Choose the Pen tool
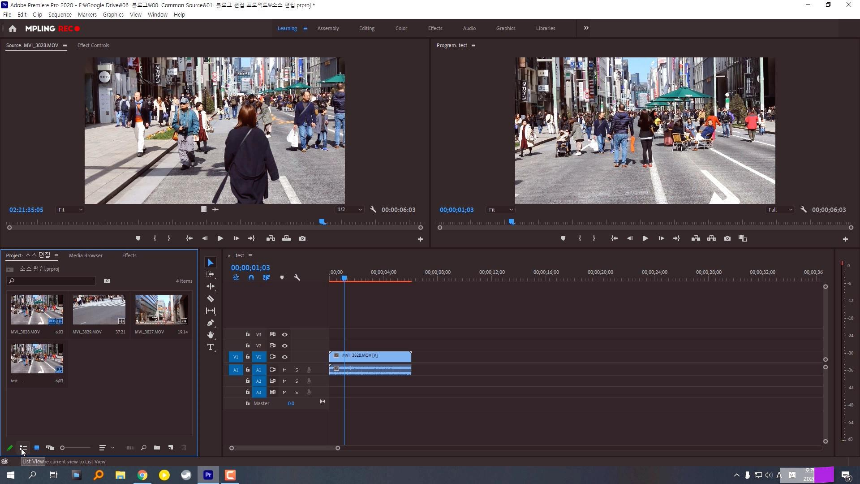860x484 pixels. point(210,323)
